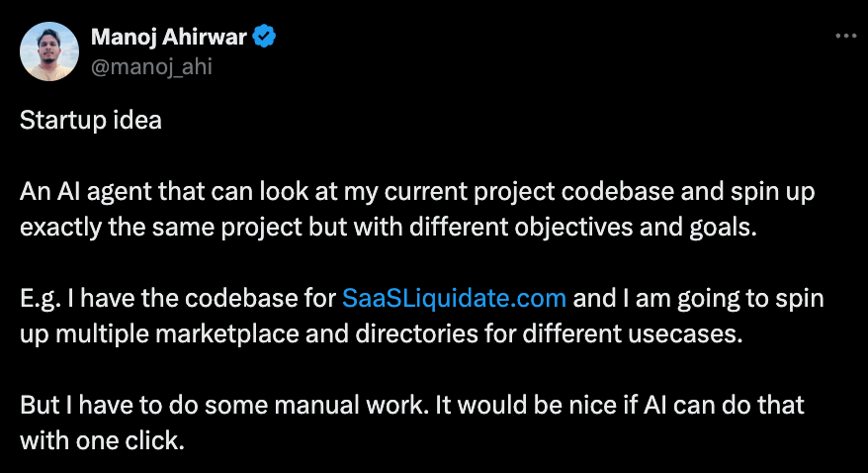868x473 pixels.
Task: Open the three-dot more options menu
Action: tap(845, 36)
